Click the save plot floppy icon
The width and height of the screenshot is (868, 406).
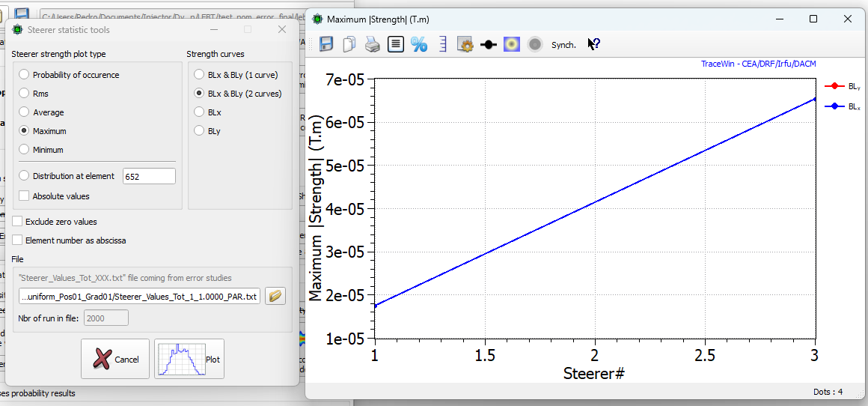[326, 45]
